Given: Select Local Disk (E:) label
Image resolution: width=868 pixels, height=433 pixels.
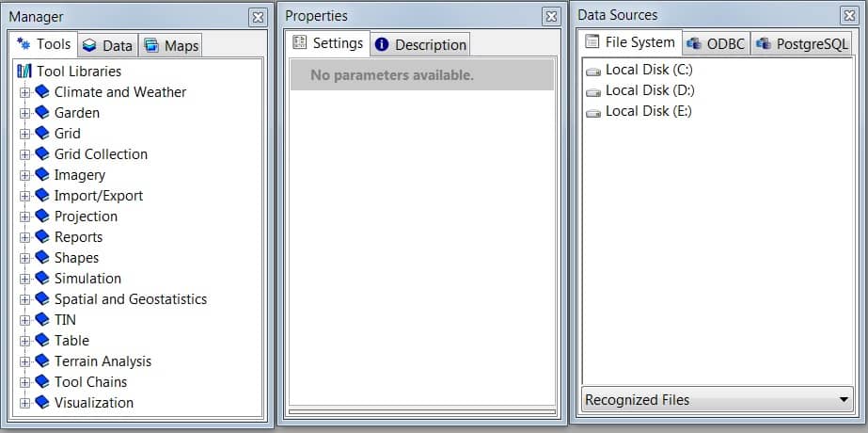Looking at the screenshot, I should (649, 111).
